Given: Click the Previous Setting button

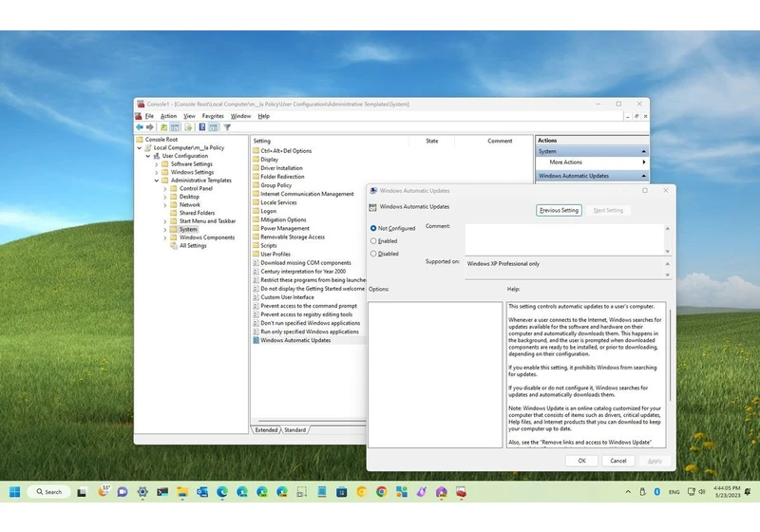Looking at the screenshot, I should [559, 210].
